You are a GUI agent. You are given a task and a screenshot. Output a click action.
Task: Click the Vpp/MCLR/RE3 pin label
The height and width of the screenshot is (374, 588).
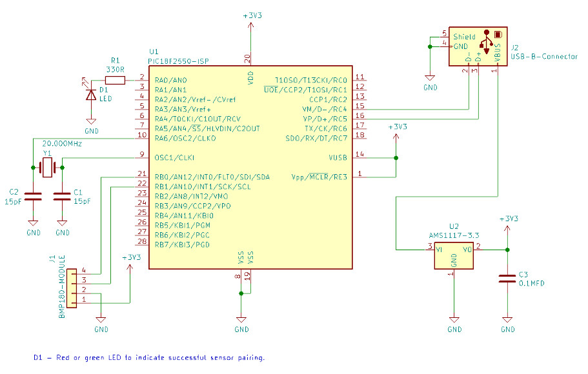(319, 177)
